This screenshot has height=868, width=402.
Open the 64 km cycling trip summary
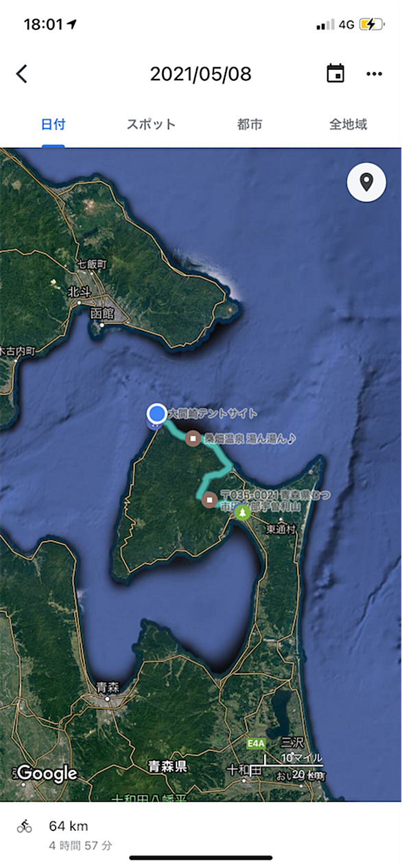tap(201, 834)
